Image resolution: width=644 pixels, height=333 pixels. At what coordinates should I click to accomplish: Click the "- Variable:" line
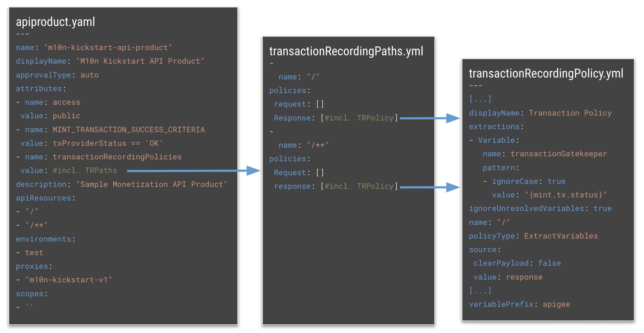[494, 140]
